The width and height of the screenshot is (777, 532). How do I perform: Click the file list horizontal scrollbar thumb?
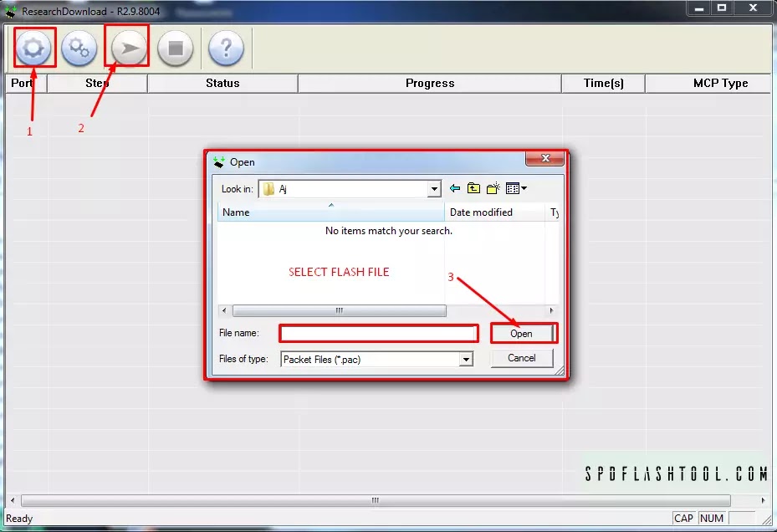click(x=340, y=311)
